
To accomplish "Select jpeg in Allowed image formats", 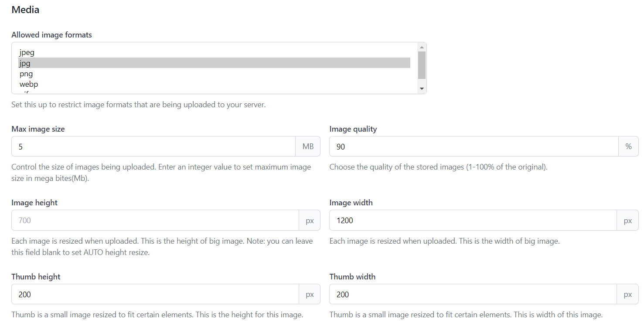I will 214,52.
